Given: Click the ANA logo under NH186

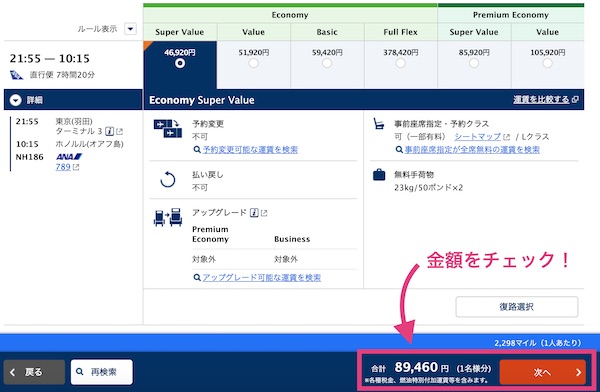Looking at the screenshot, I should [x=69, y=157].
